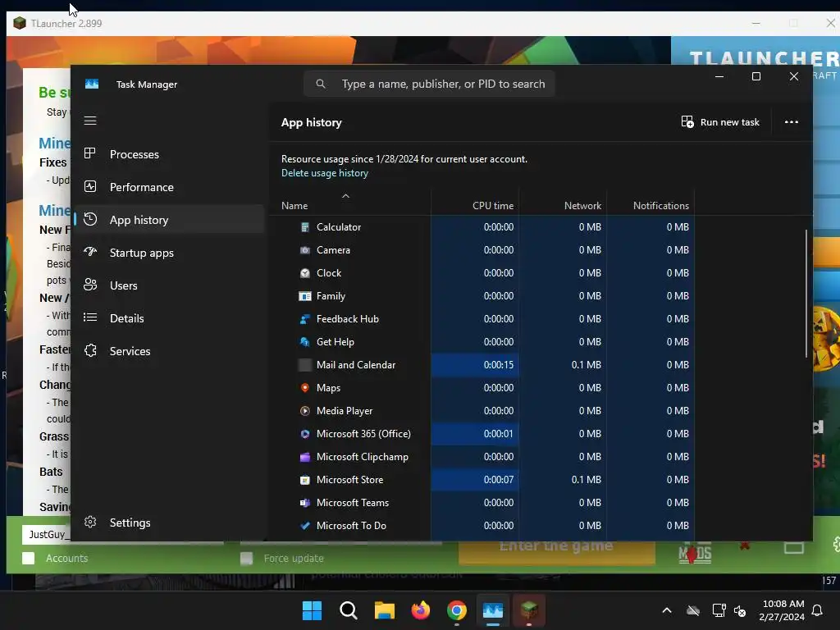Click the Get Help icon
This screenshot has width=840, height=630.
(305, 342)
